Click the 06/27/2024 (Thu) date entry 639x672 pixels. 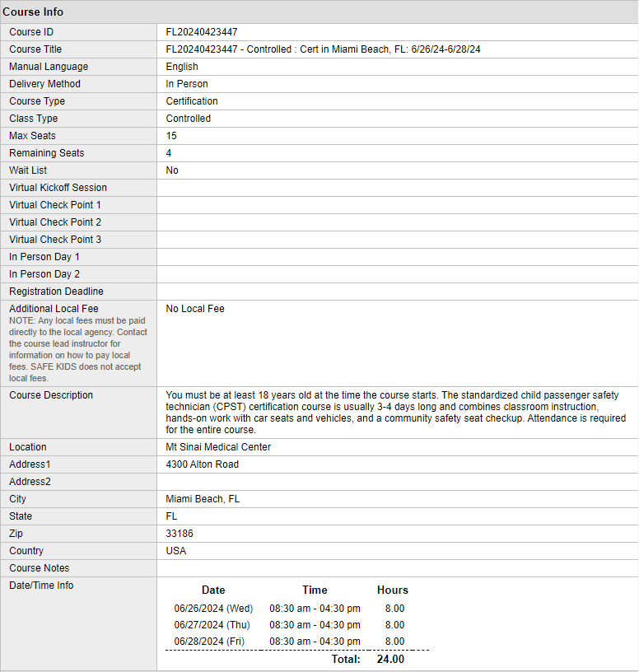tap(212, 625)
